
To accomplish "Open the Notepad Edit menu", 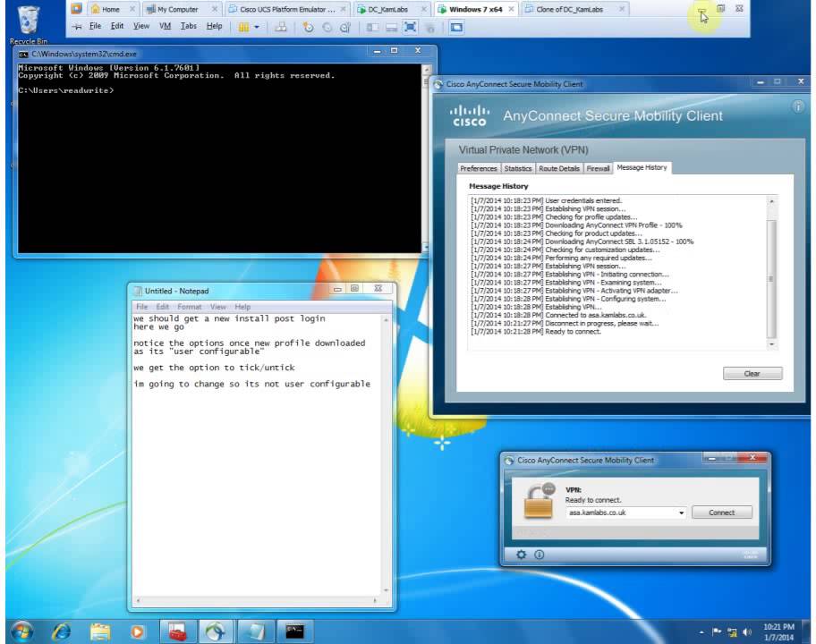I will (162, 307).
